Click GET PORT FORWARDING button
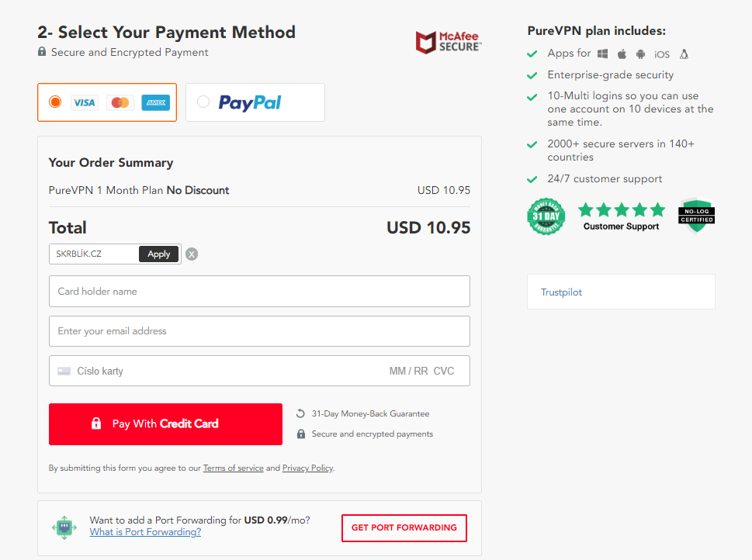The image size is (752, 560). point(404,528)
